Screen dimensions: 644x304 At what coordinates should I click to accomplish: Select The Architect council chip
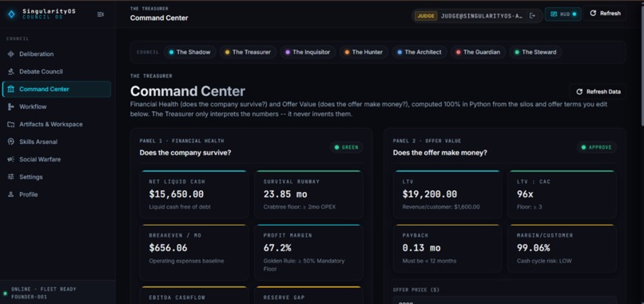[419, 52]
